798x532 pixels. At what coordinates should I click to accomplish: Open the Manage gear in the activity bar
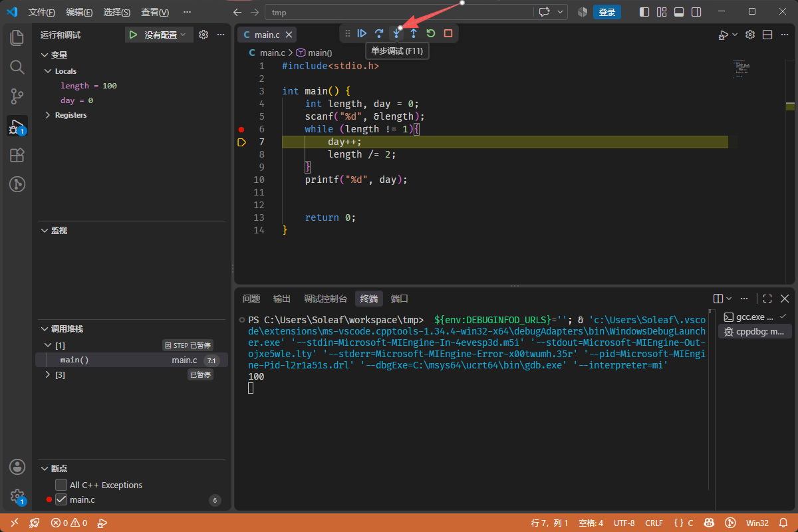[17, 496]
